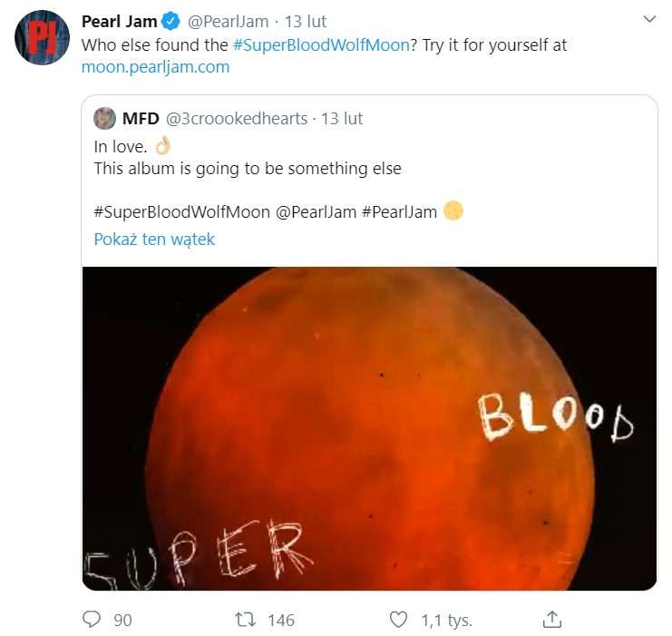Click the Pearl Jam display name
The image size is (672, 636).
pyautogui.click(x=119, y=21)
